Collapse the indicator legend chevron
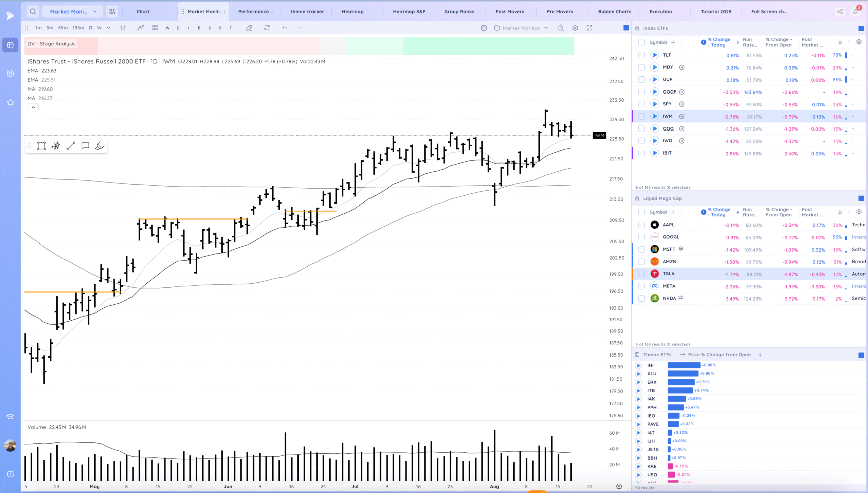This screenshot has height=493, width=868. coord(33,107)
